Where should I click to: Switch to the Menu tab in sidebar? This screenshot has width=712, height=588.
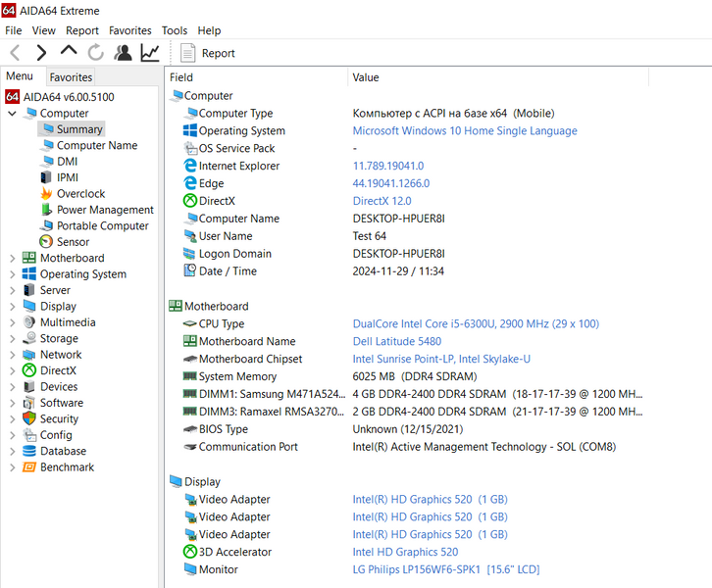20,75
